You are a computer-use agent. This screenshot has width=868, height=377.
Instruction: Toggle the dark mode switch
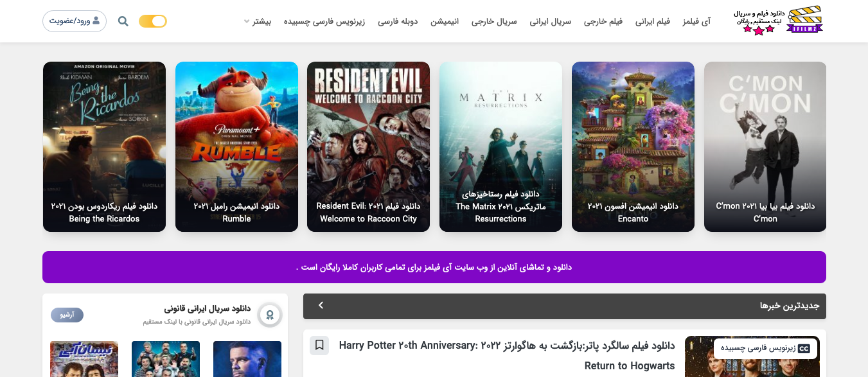tap(153, 21)
